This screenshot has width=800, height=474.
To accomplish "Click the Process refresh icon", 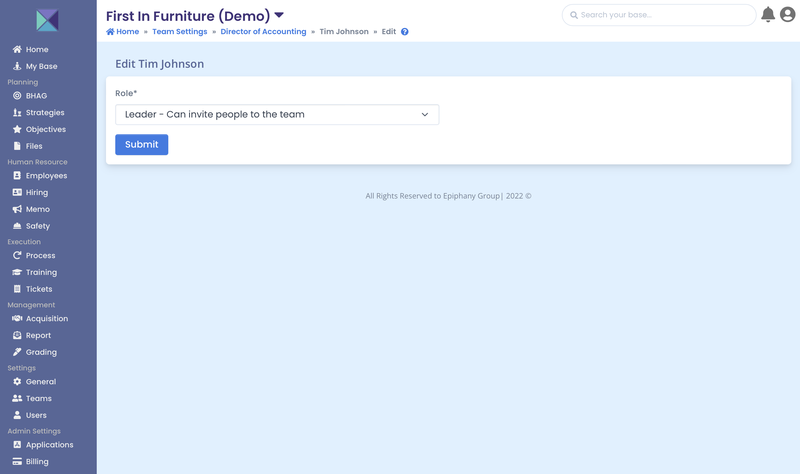I will point(17,256).
